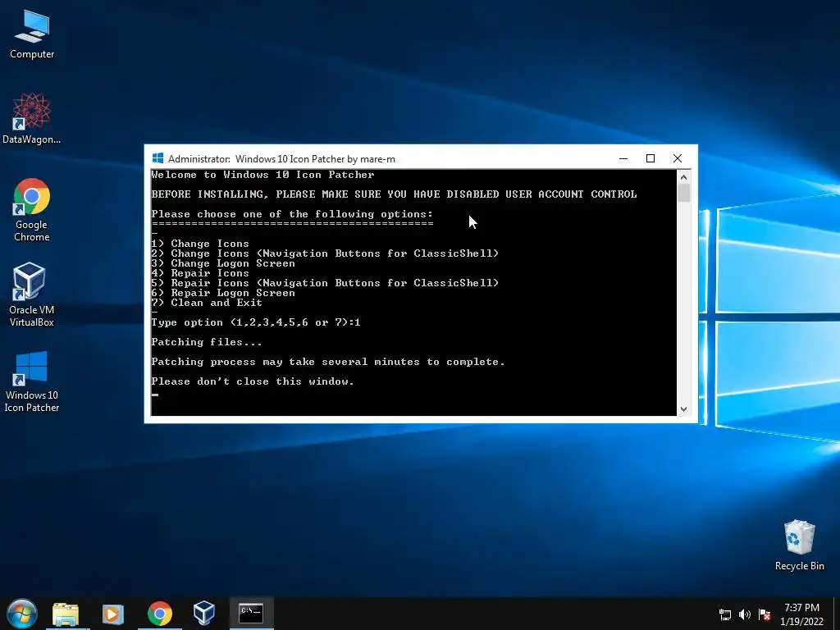Click the line '4) Repair Icons'
The width and height of the screenshot is (840, 630).
200,273
